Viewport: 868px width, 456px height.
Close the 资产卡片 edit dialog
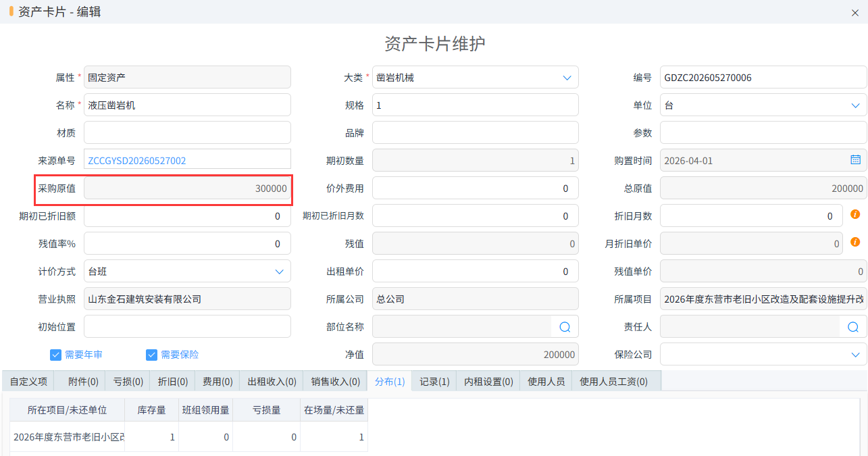(x=855, y=12)
